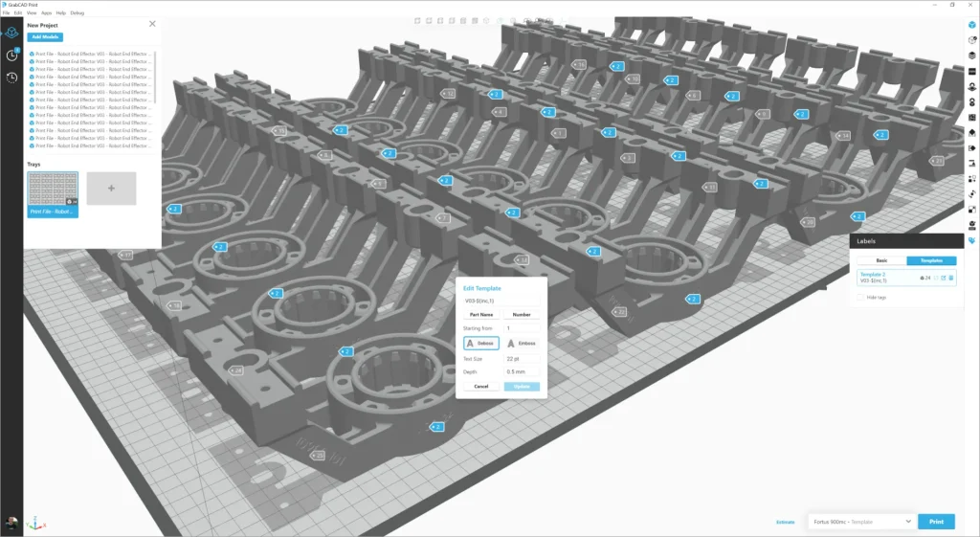
Task: Open the Debug menu
Action: (x=77, y=12)
